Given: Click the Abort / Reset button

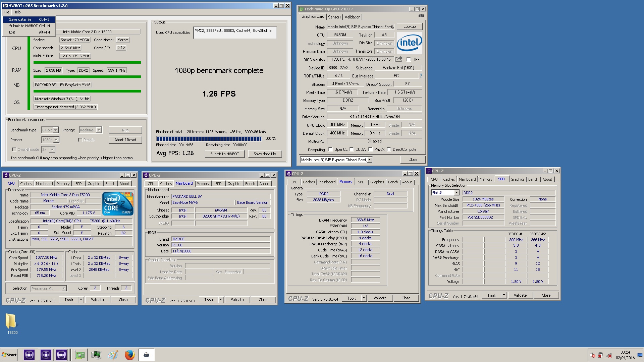Looking at the screenshot, I should coord(125,140).
